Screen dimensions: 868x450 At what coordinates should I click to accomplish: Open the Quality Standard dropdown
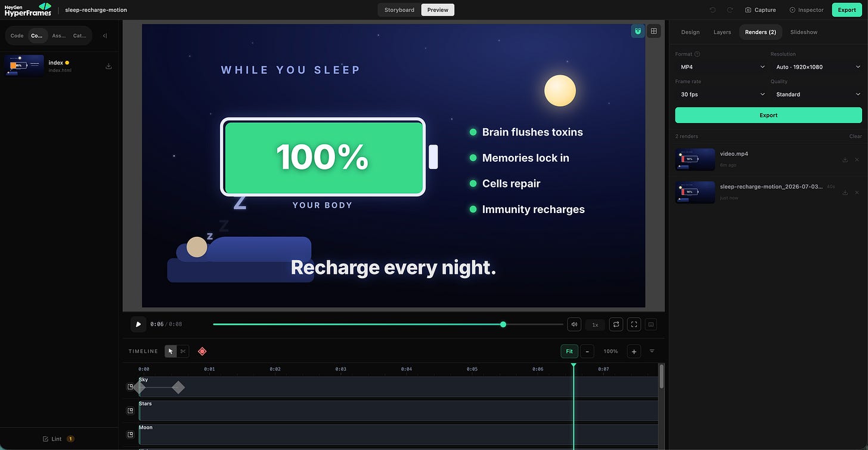coord(816,94)
